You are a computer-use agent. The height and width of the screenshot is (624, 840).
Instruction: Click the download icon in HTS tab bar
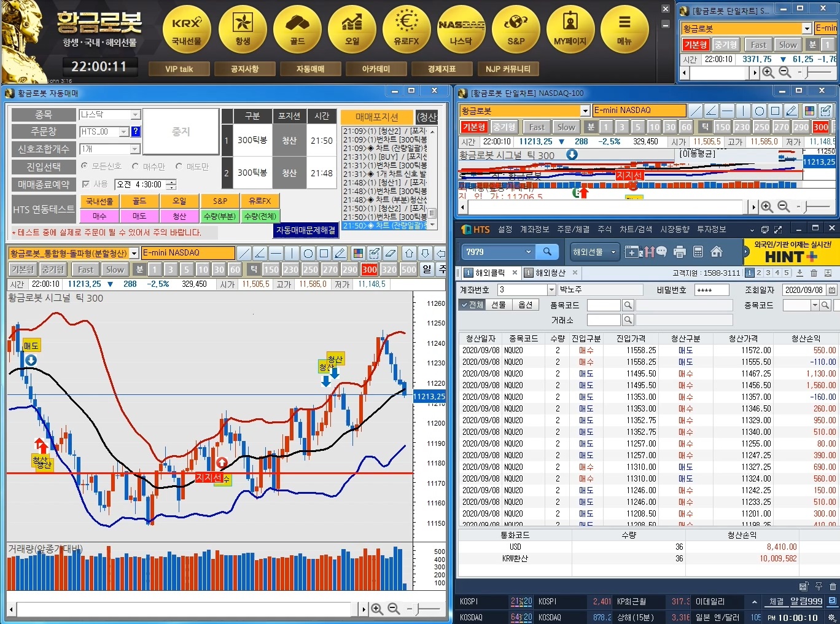799,273
